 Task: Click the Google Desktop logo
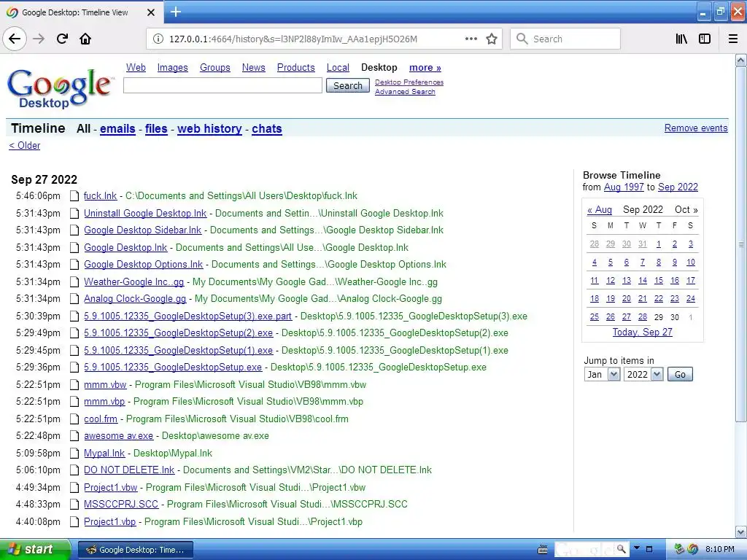click(x=61, y=88)
